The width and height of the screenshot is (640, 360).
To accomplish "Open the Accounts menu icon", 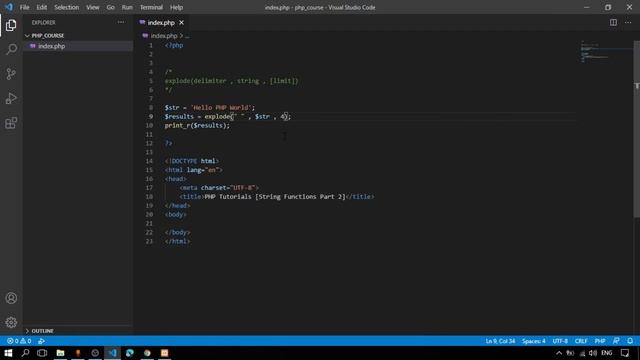I will click(11, 298).
